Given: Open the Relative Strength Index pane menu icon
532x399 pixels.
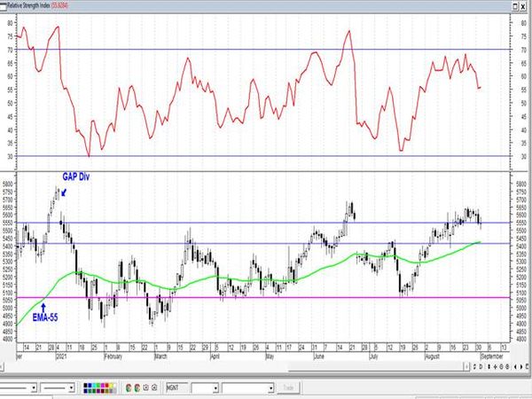Looking at the screenshot, I should point(3,7).
